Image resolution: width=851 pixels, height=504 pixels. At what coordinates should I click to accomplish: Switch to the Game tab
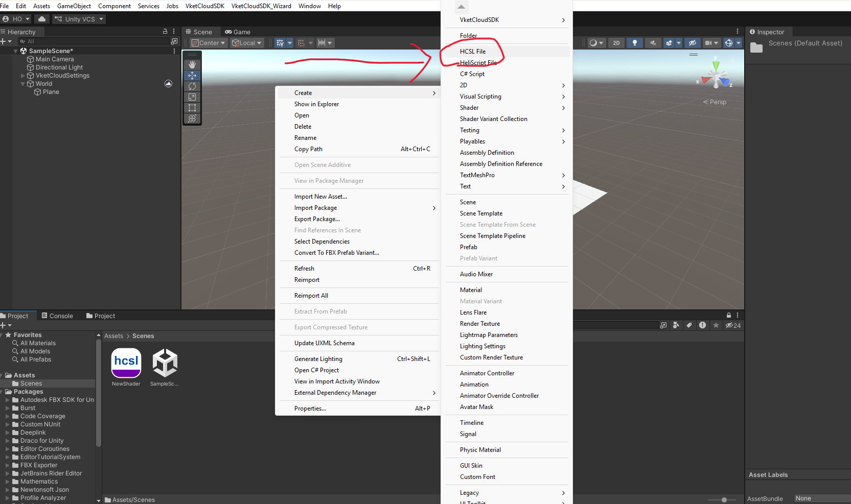coord(238,32)
